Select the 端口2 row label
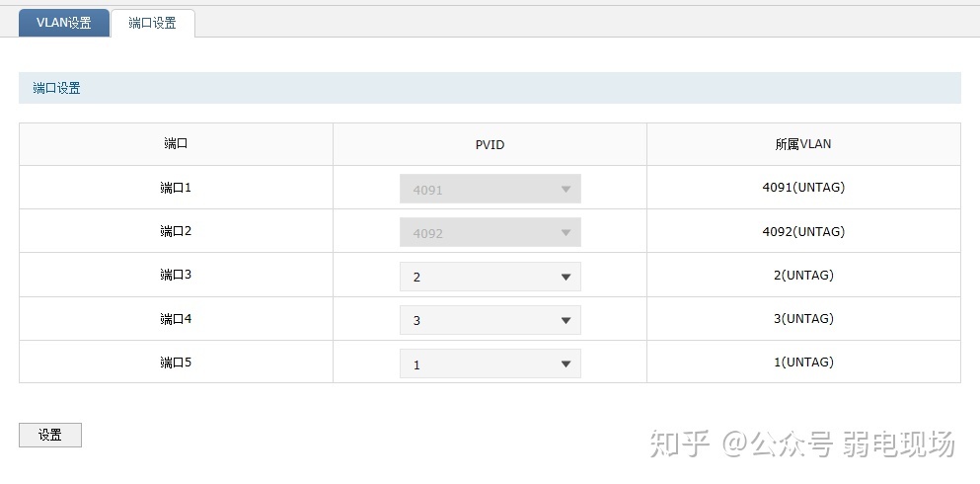980x484 pixels. coord(176,231)
